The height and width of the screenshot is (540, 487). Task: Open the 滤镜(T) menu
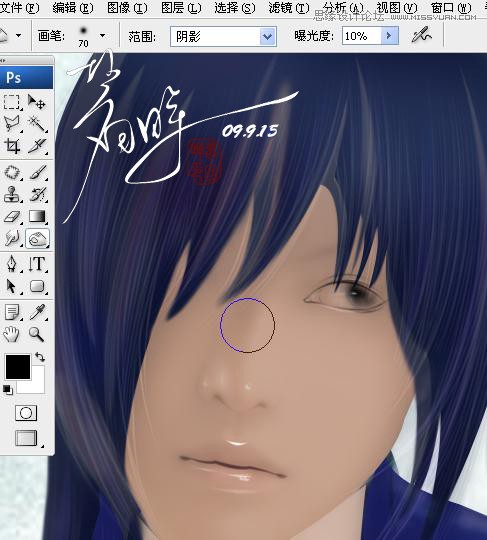(x=289, y=8)
